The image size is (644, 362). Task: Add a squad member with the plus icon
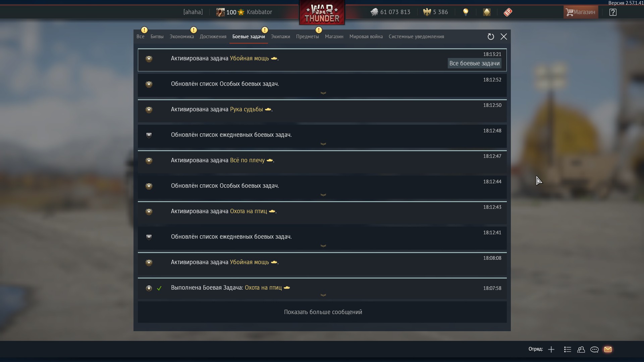coord(551,349)
